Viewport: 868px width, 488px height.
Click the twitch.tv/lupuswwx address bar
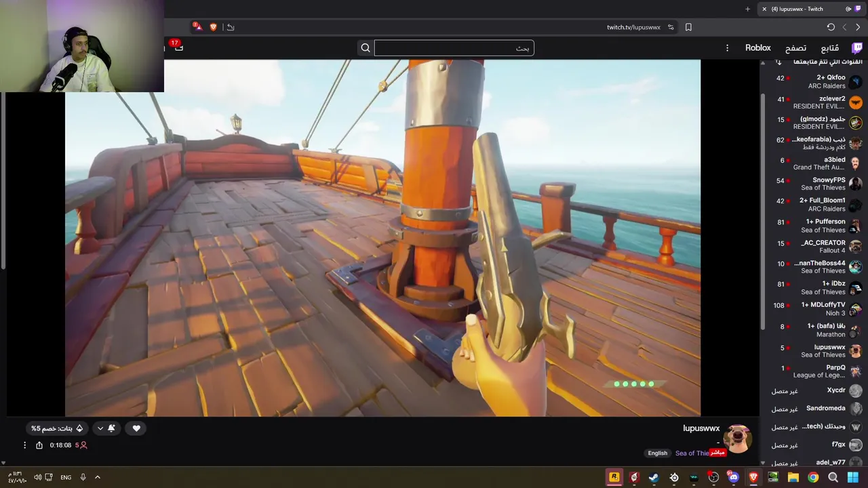coord(633,27)
